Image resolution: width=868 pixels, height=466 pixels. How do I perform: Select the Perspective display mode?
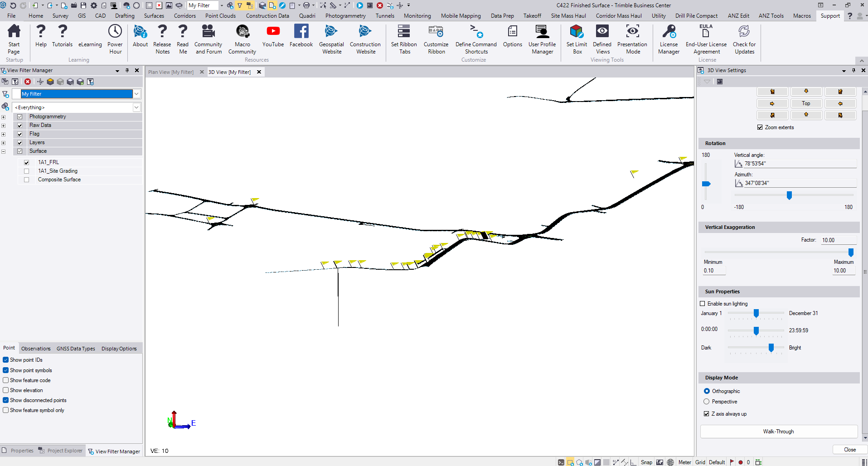(x=707, y=402)
